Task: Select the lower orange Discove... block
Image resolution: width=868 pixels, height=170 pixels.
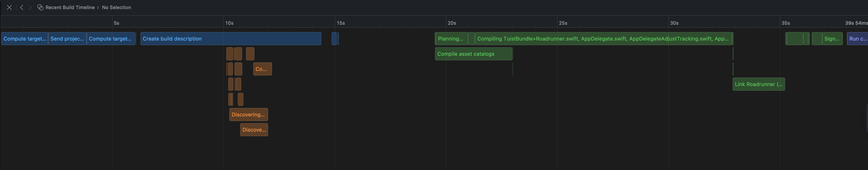Action: (254, 130)
